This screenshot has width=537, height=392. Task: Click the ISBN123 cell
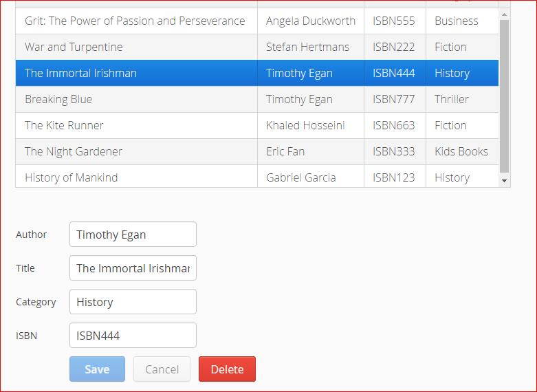(395, 177)
